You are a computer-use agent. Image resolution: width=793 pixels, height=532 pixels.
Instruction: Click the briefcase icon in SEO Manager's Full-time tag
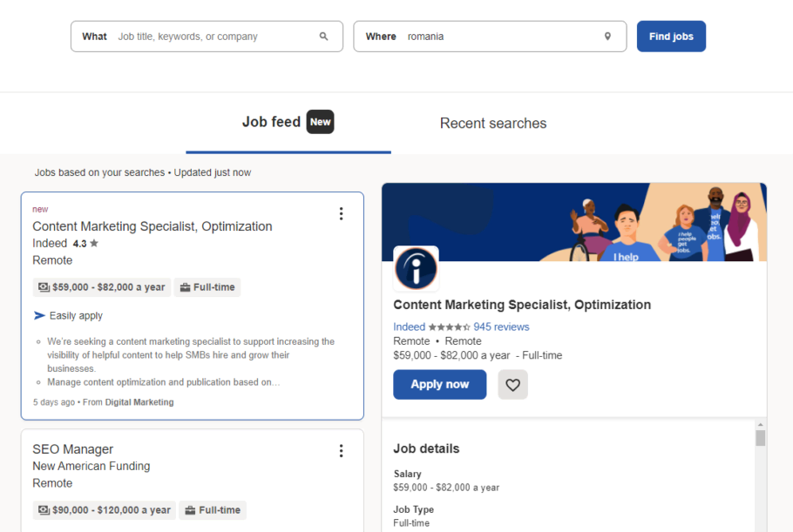pyautogui.click(x=190, y=510)
